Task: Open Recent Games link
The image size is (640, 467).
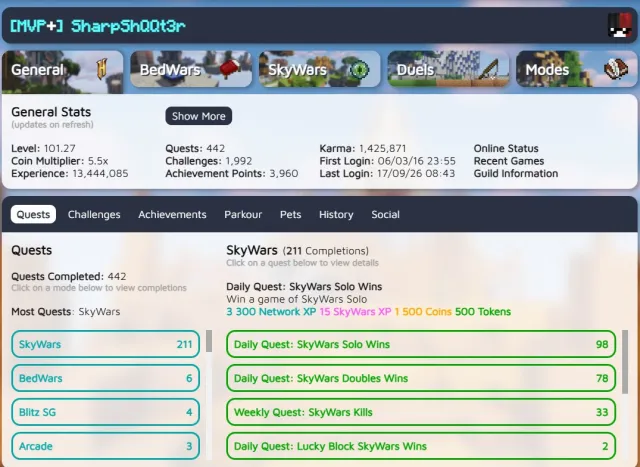Action: pyautogui.click(x=509, y=161)
